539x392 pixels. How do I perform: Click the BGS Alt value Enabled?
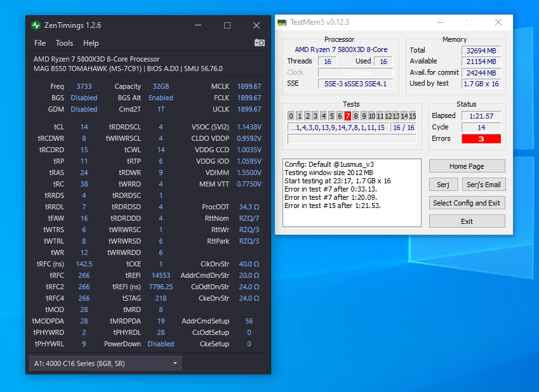tap(161, 98)
